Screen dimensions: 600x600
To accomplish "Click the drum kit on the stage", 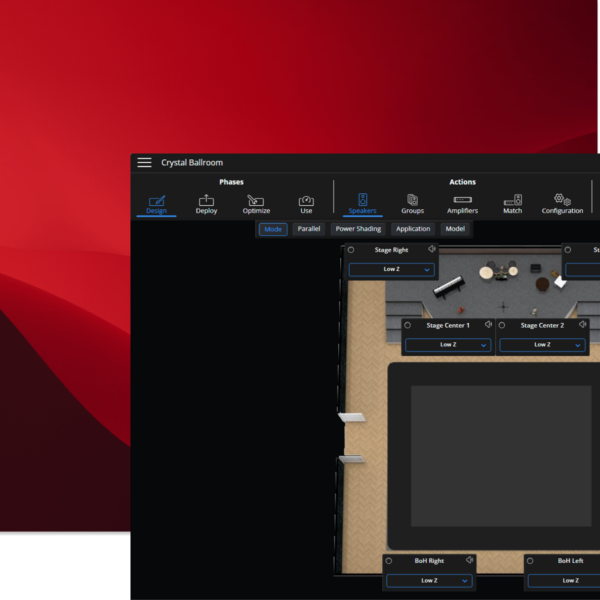I will (498, 271).
